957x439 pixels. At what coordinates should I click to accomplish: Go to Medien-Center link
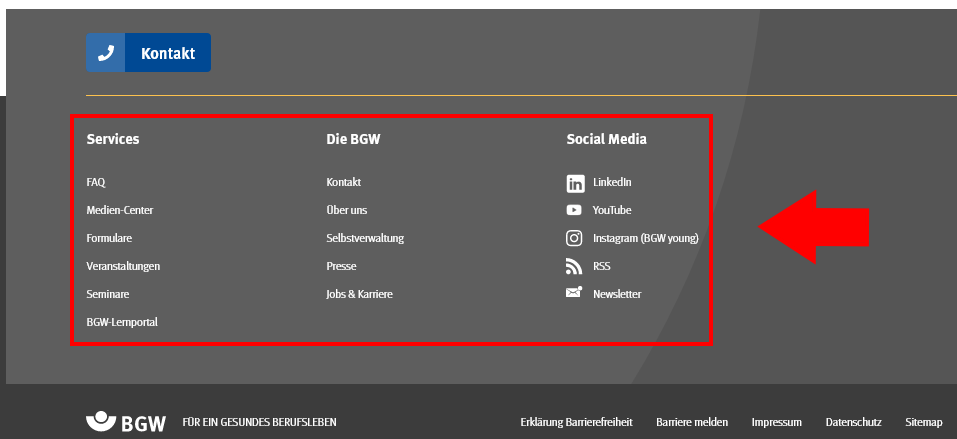click(x=120, y=210)
